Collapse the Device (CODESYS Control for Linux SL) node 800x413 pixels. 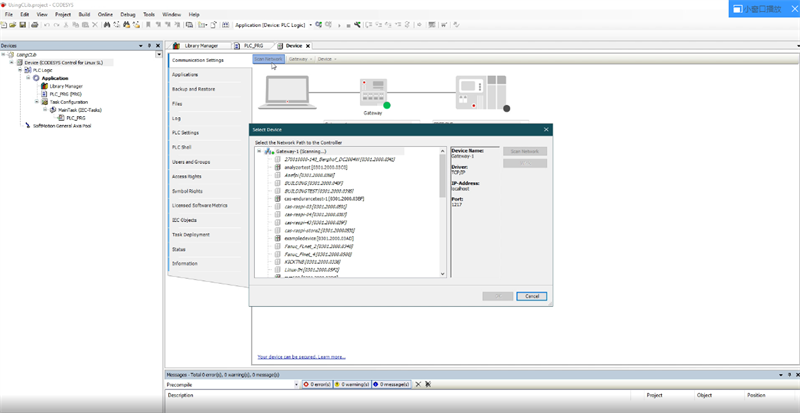[x=12, y=62]
